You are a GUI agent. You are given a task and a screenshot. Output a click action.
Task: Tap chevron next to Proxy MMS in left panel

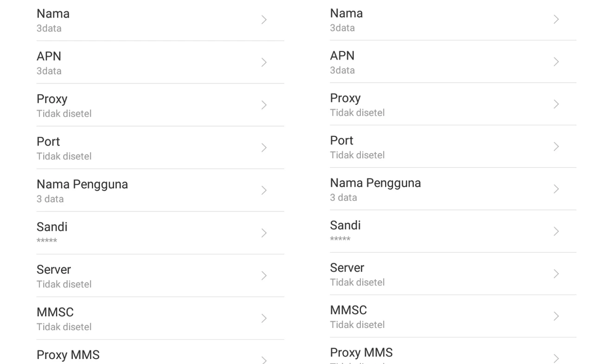coord(264,360)
